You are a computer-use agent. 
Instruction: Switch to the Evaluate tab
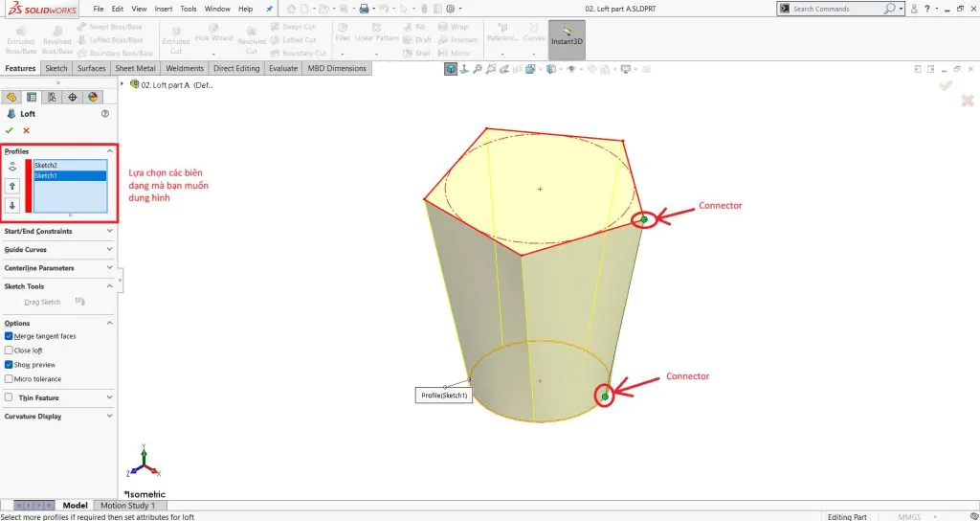tap(283, 68)
